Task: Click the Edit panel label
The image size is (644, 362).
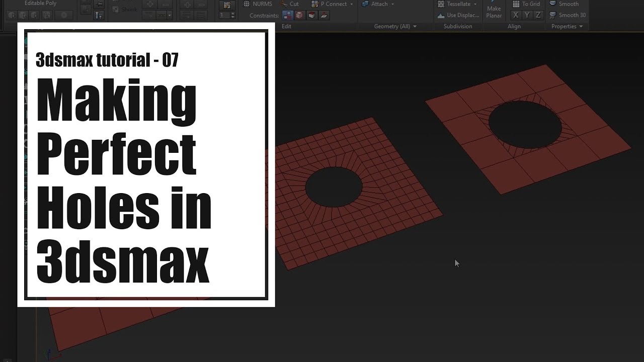Action: click(x=286, y=26)
